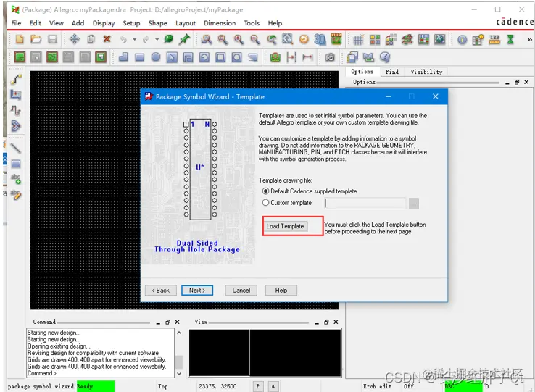This screenshot has height=392, width=535.
Task: Open the Display menu
Action: 104,23
